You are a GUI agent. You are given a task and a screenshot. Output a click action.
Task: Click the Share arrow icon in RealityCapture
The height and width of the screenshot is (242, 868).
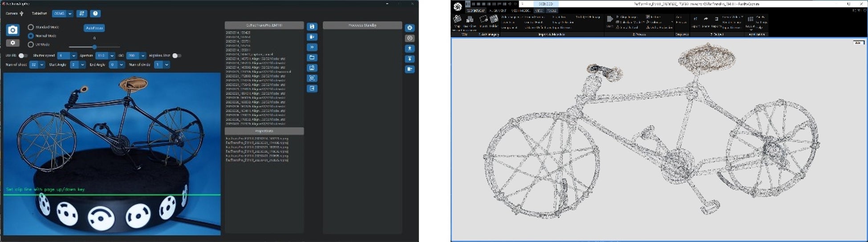pyautogui.click(x=706, y=19)
